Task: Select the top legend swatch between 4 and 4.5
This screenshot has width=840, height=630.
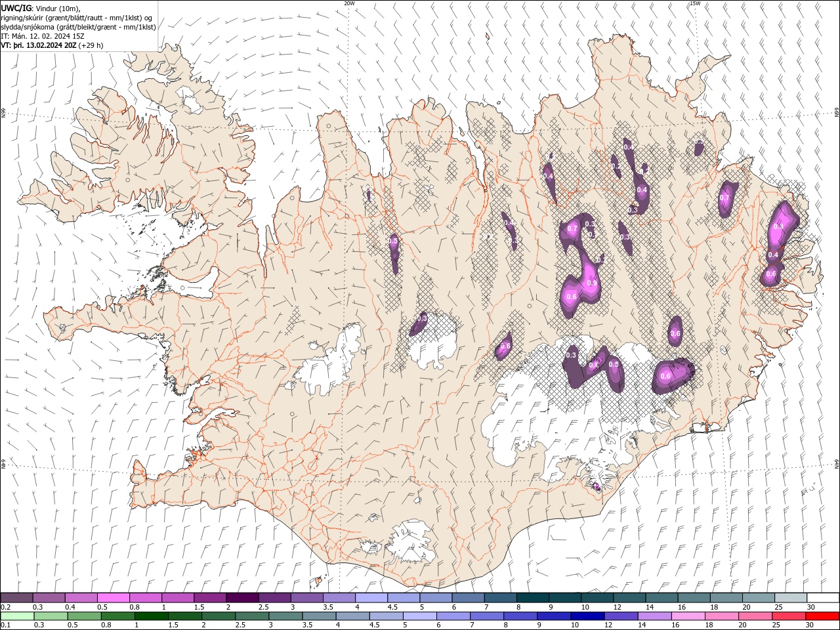Action: pyautogui.click(x=371, y=598)
